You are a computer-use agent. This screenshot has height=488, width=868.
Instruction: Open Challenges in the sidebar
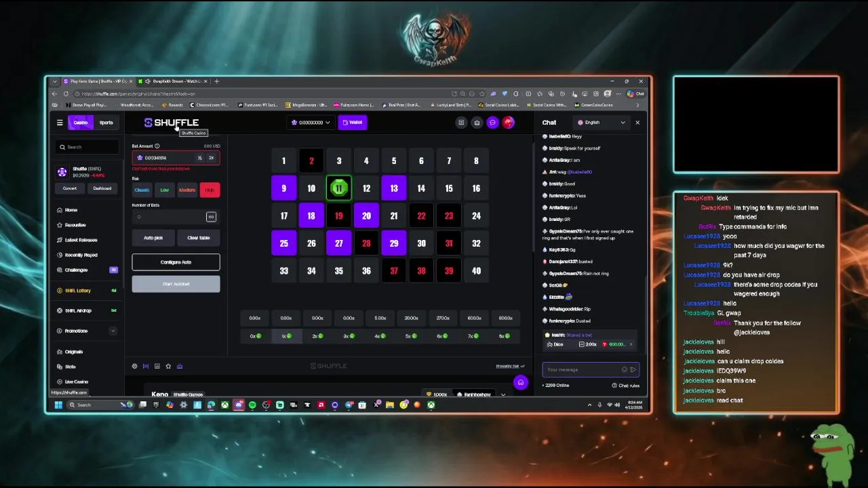pyautogui.click(x=87, y=270)
